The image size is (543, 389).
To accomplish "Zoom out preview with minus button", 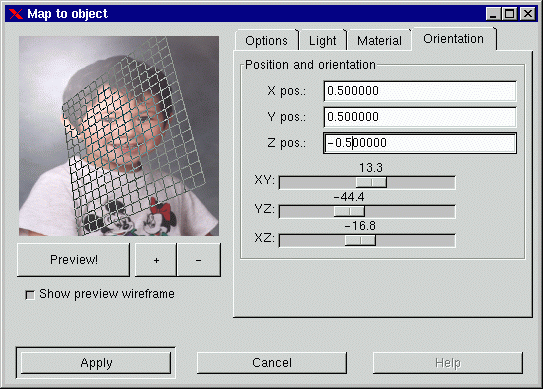I will click(x=199, y=260).
